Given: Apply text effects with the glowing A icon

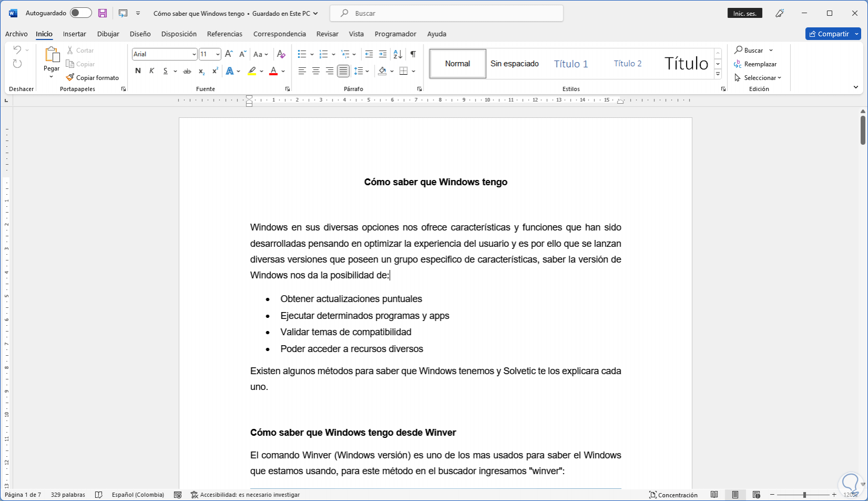Looking at the screenshot, I should [229, 71].
